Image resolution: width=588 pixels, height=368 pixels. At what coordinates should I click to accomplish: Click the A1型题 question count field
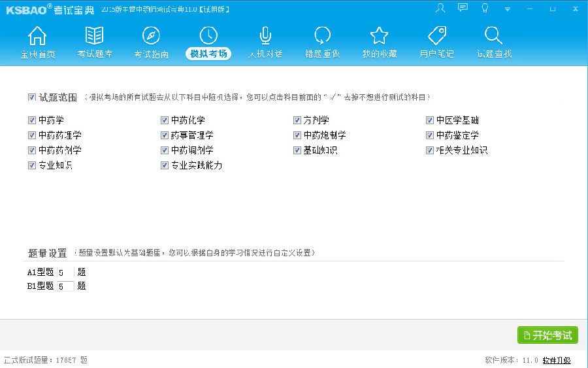coord(65,273)
